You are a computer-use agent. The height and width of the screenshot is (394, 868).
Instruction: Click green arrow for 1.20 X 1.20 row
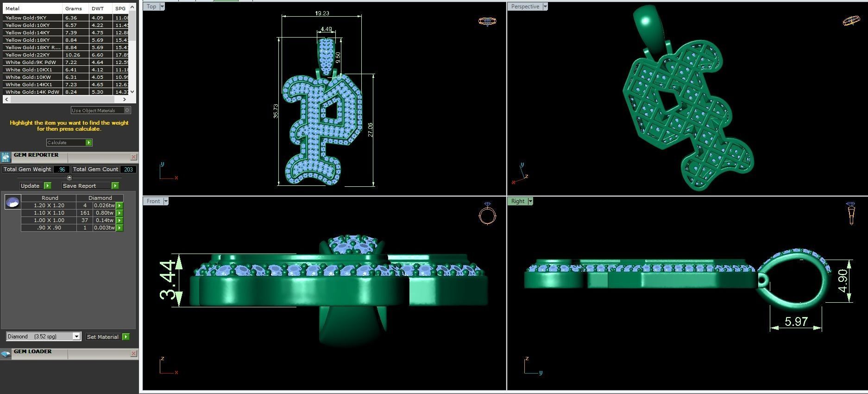(x=120, y=205)
